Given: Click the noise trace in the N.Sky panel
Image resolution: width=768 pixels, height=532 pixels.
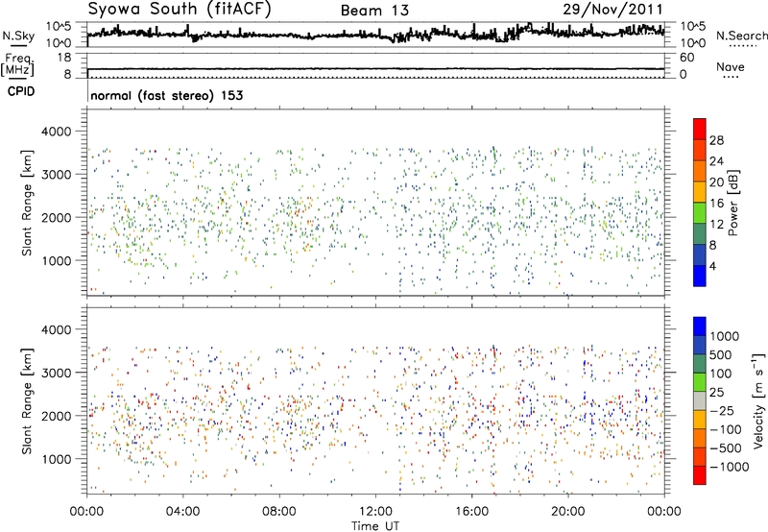Looking at the screenshot, I should coord(375,34).
